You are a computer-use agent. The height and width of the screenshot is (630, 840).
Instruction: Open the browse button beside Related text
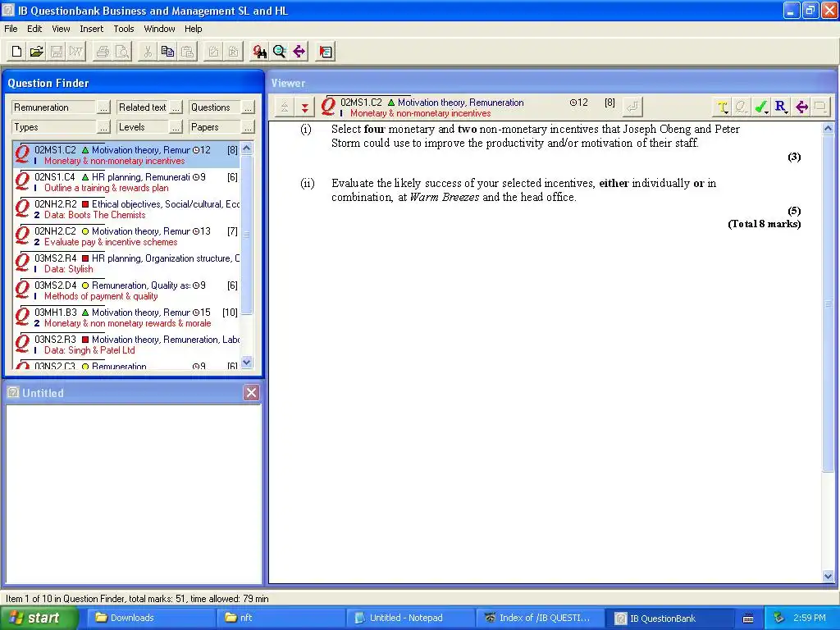(x=176, y=107)
